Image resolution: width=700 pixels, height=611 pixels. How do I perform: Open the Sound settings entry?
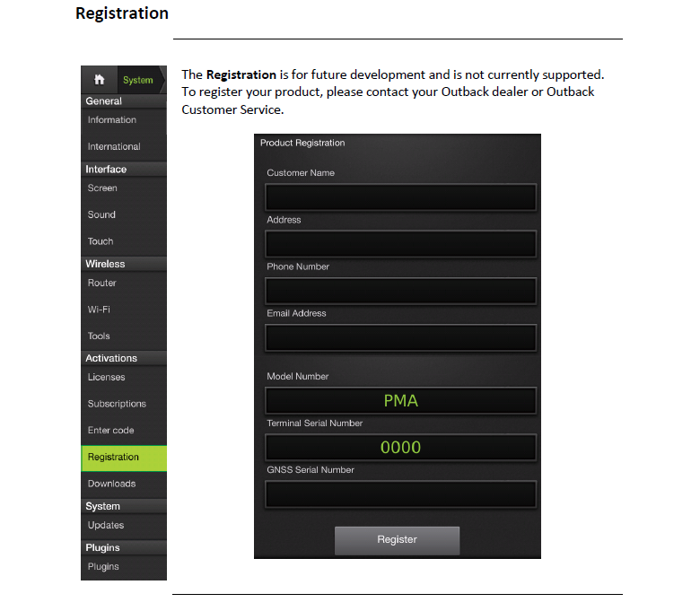pos(124,215)
